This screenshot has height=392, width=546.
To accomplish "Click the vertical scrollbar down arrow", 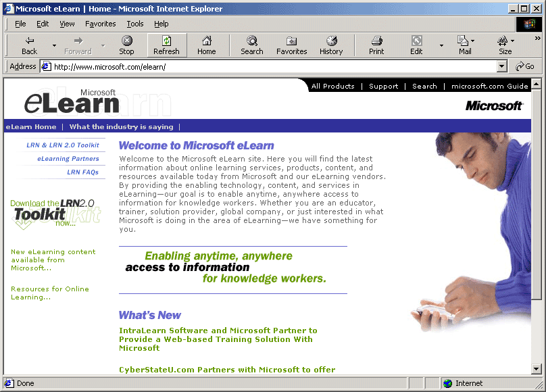I will 537,368.
